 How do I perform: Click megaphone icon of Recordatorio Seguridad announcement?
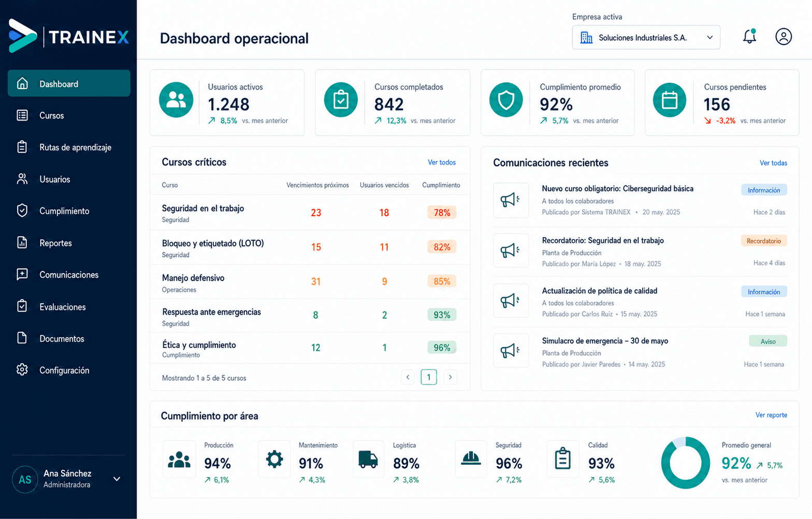point(511,250)
